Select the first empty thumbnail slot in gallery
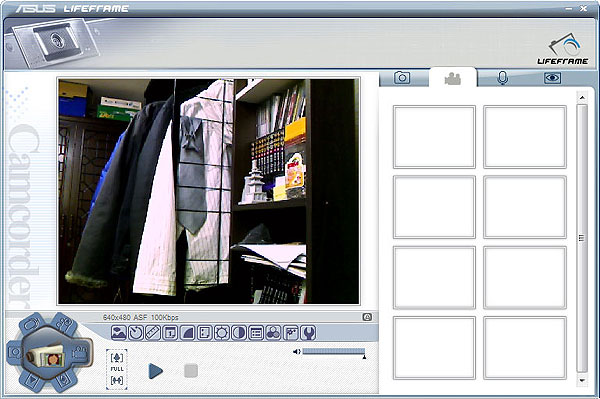This screenshot has width=600, height=399. coord(434,137)
